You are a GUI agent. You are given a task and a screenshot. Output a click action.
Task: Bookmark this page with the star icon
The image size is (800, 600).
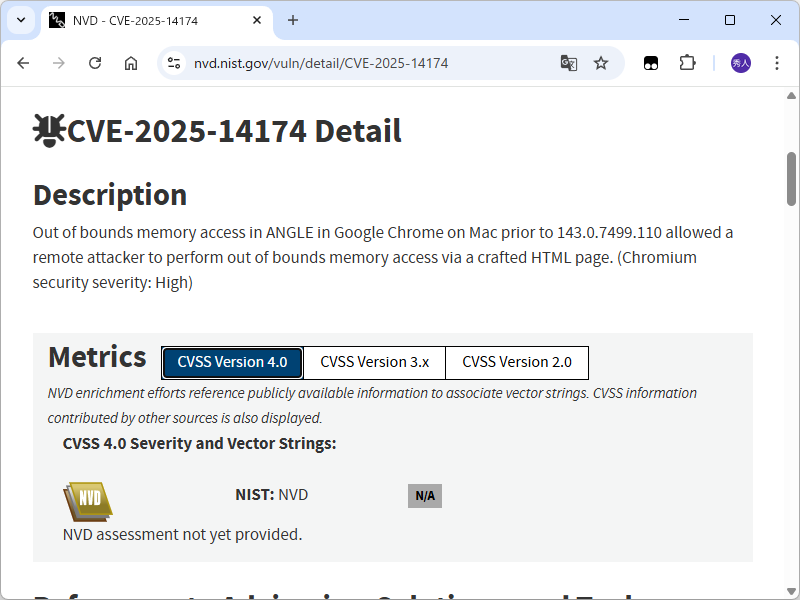coord(601,63)
